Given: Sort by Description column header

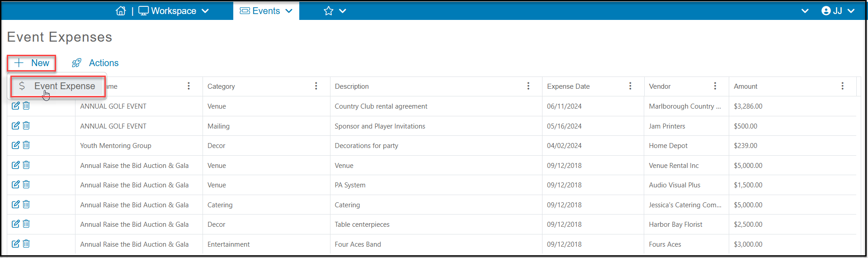Looking at the screenshot, I should 352,86.
